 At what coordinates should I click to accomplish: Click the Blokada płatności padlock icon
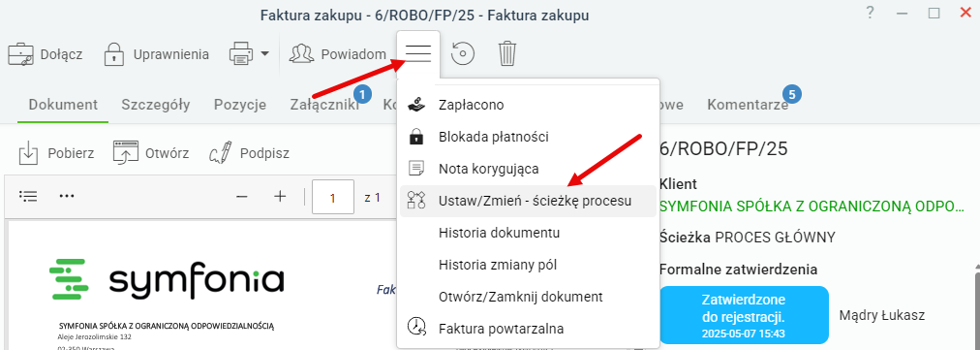(x=415, y=137)
